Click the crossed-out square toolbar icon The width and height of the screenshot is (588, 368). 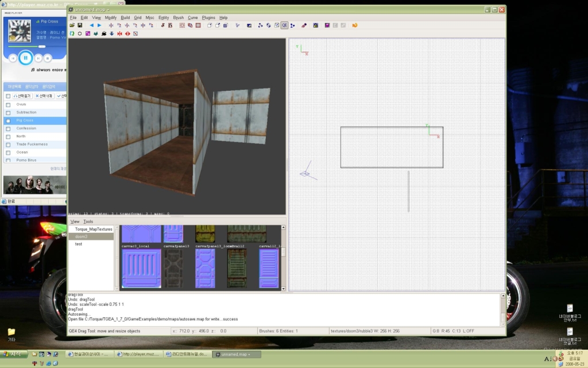tap(136, 34)
